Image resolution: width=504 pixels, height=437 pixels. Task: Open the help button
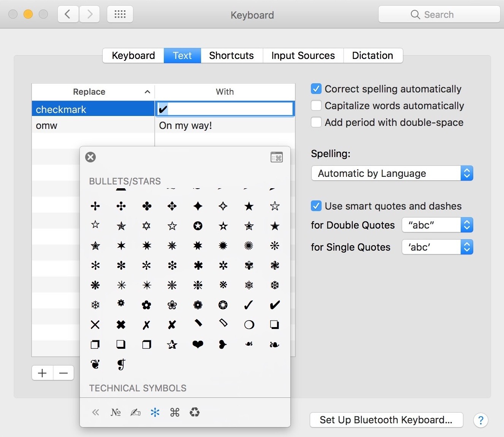click(x=481, y=420)
